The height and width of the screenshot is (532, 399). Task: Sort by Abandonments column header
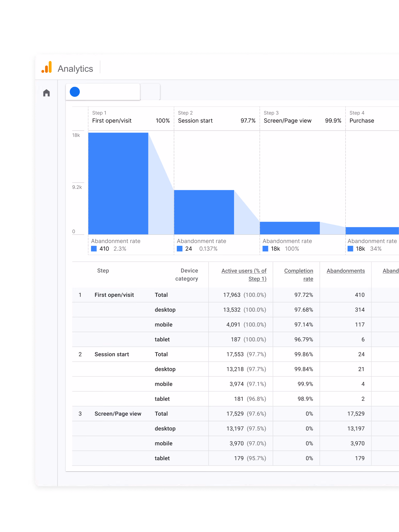[346, 271]
